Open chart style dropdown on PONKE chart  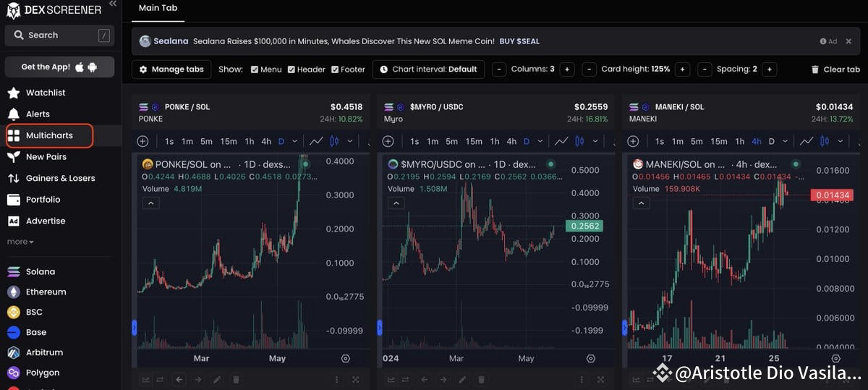(x=350, y=141)
